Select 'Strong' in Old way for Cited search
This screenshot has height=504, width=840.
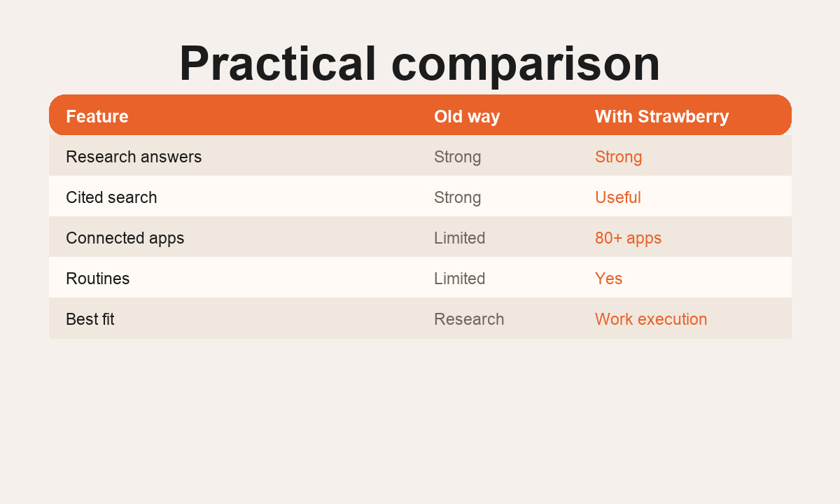pyautogui.click(x=458, y=197)
